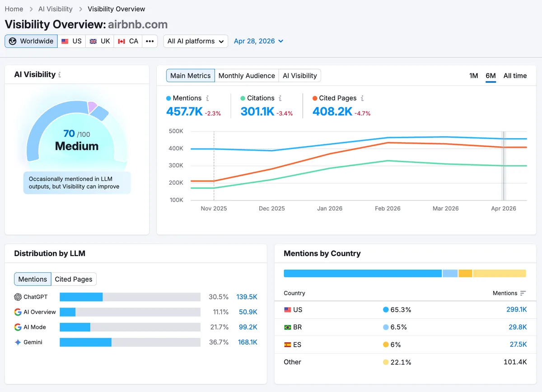
Task: Click the sort icon beside Mentions column header
Action: (523, 293)
